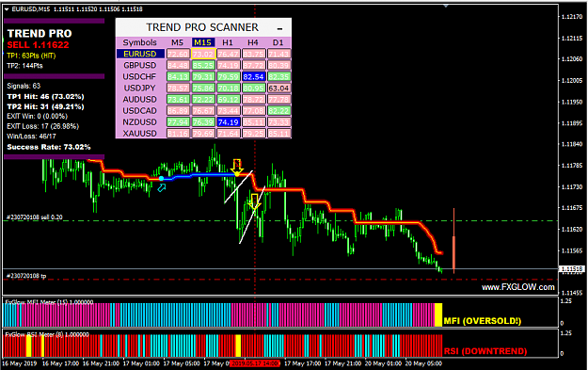Select the H1 timeframe column header
This screenshot has width=588, height=370.
tap(228, 42)
